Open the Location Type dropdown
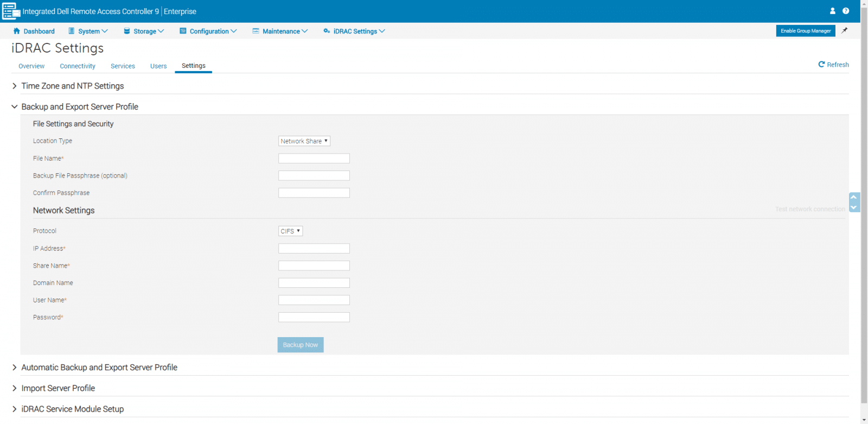The width and height of the screenshot is (868, 424). [304, 141]
